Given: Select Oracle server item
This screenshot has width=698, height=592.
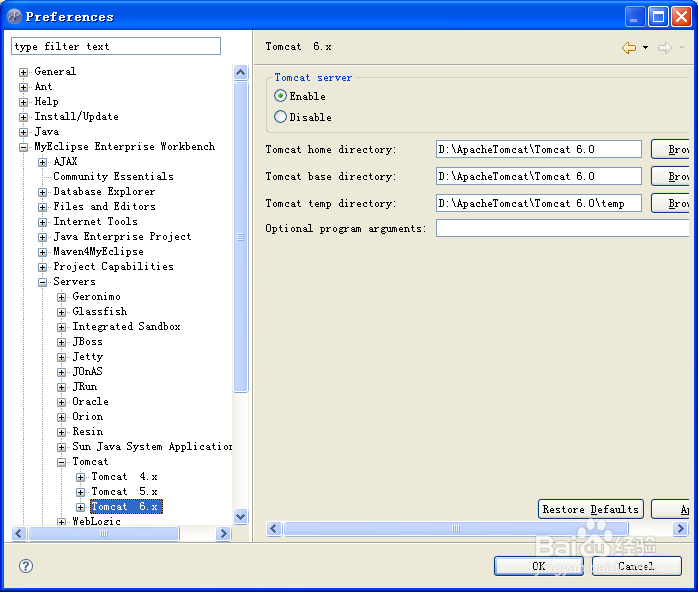Looking at the screenshot, I should (90, 401).
